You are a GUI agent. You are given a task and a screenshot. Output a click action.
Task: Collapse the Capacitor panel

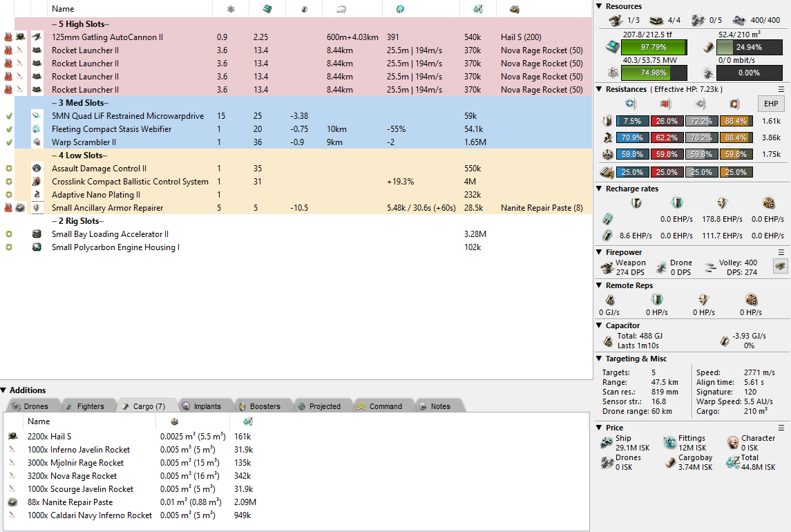[x=600, y=325]
